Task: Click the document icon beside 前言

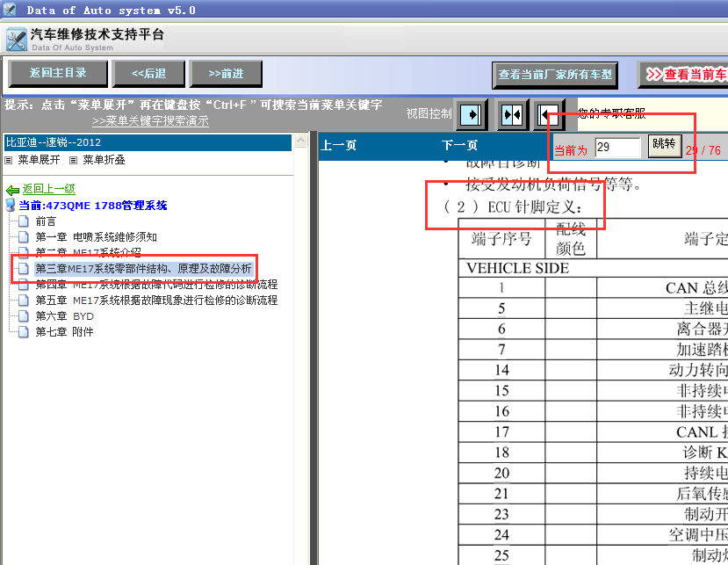Action: coord(24,221)
